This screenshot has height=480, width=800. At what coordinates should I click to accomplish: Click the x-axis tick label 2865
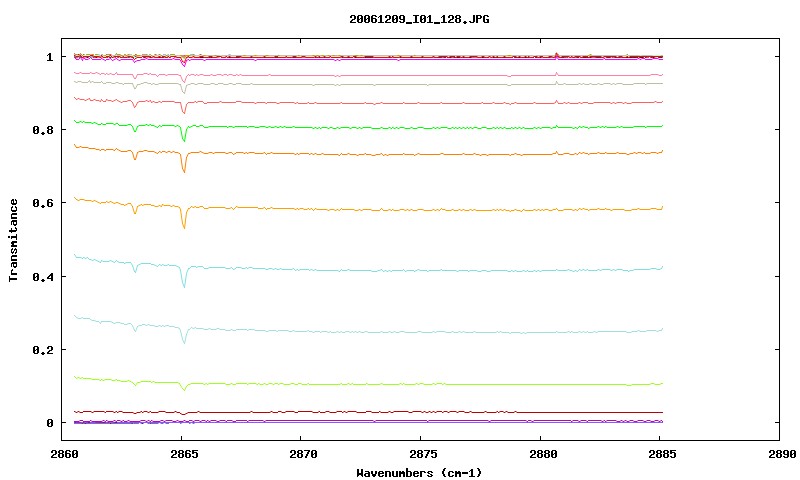pos(184,454)
